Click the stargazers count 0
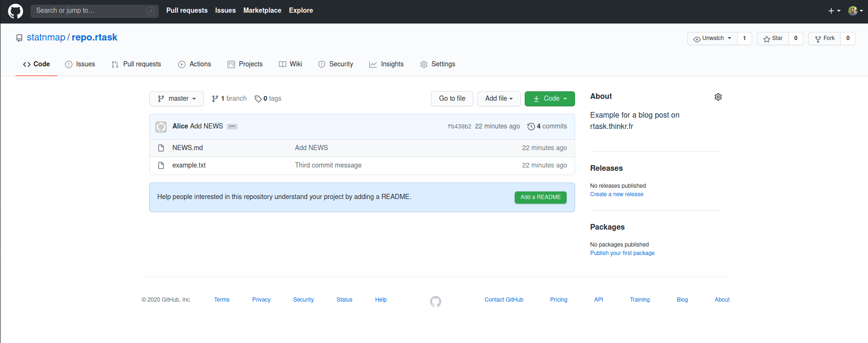This screenshot has width=868, height=343. (x=796, y=39)
